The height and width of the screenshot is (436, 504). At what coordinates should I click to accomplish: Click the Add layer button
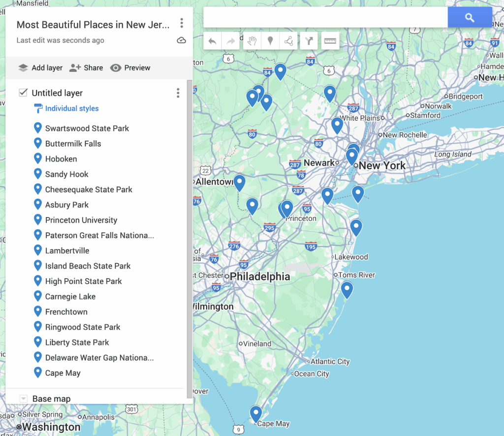pyautogui.click(x=40, y=68)
